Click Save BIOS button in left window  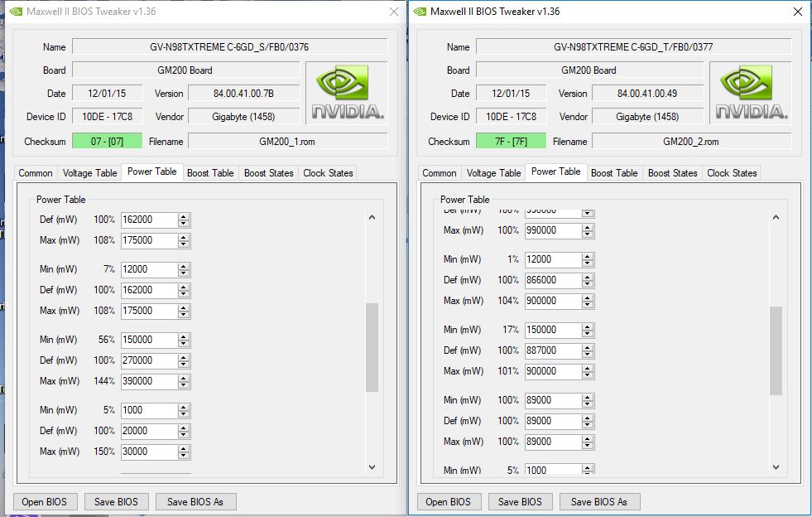[117, 502]
